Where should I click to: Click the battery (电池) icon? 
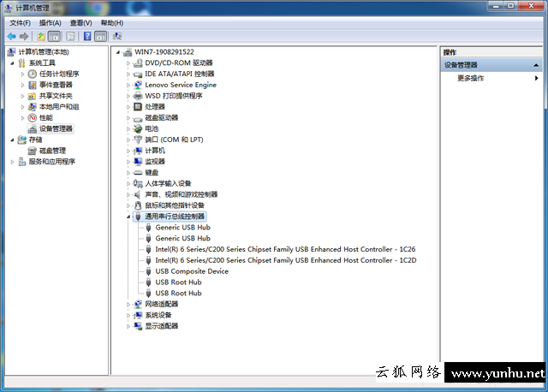(139, 128)
